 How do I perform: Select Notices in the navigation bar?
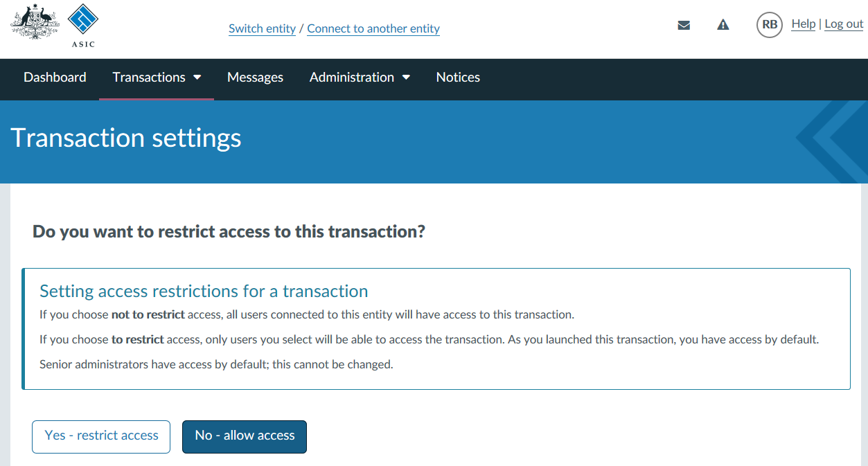pyautogui.click(x=458, y=78)
